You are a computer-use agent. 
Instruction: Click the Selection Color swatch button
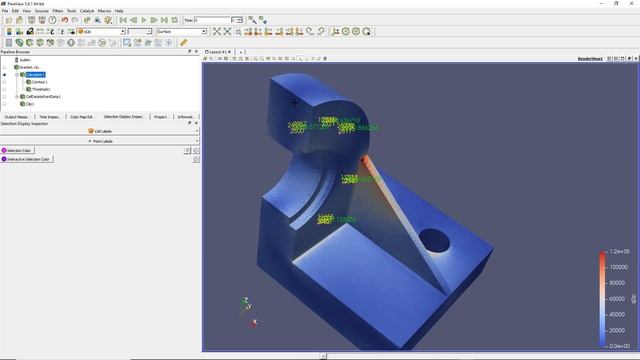click(18, 151)
